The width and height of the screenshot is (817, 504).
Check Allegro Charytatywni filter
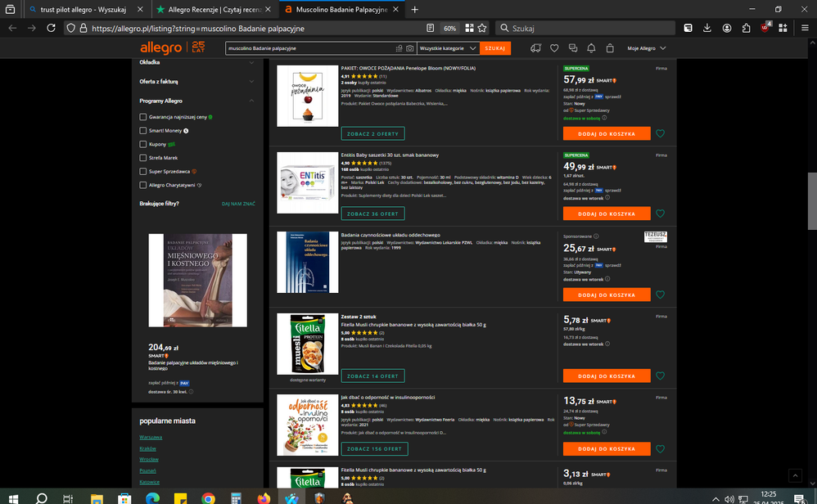[142, 185]
